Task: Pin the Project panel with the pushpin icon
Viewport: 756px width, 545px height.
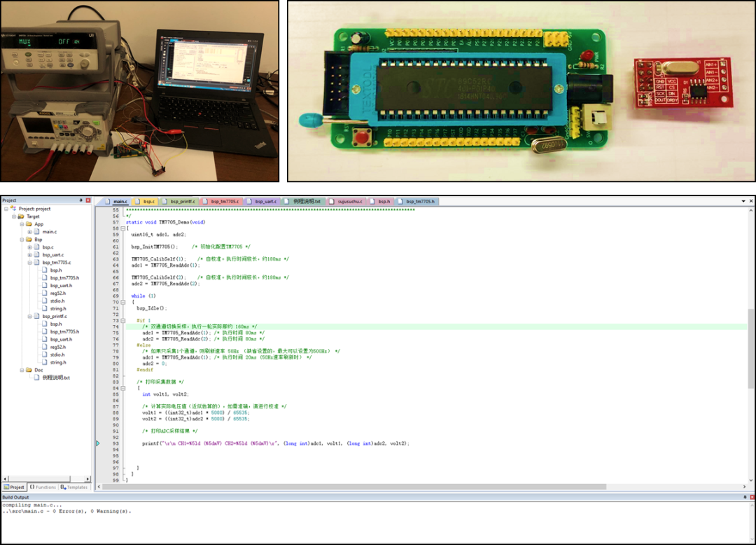Action: (x=81, y=200)
